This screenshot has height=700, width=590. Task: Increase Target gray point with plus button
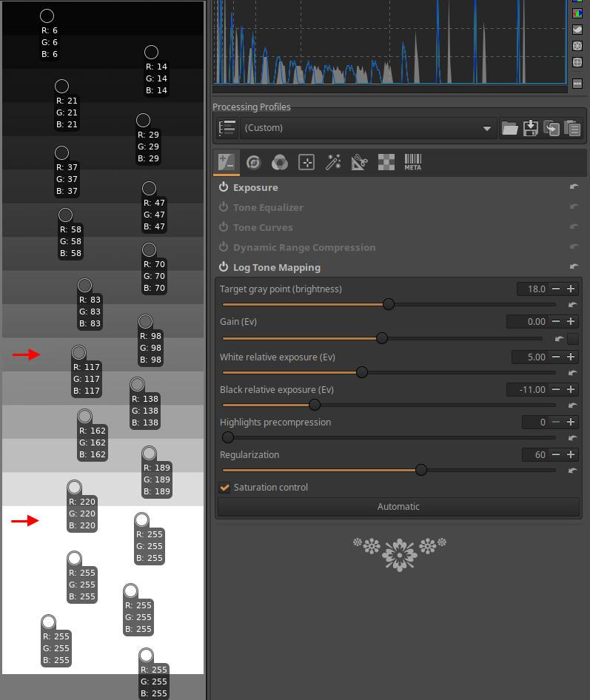(571, 289)
